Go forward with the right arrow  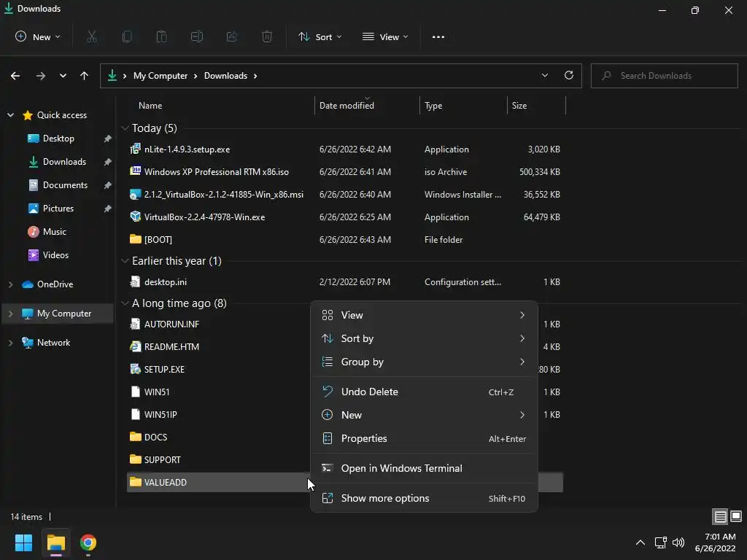[41, 76]
